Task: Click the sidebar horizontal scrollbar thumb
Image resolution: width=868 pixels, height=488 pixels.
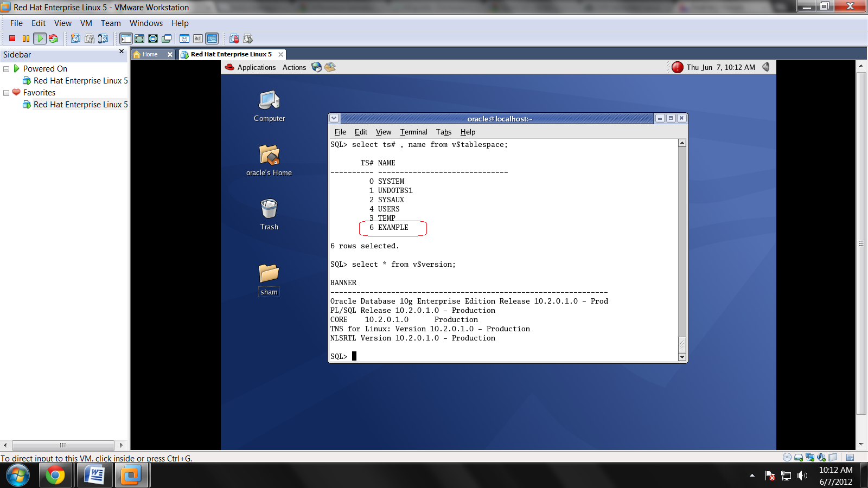Action: tap(63, 445)
